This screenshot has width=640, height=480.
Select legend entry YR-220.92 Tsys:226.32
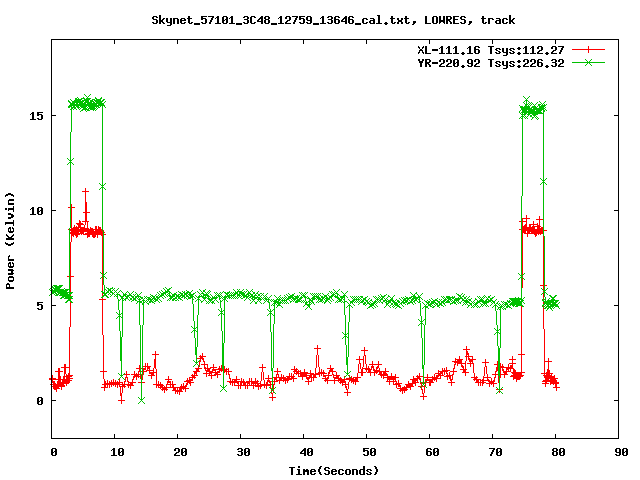coord(491,63)
